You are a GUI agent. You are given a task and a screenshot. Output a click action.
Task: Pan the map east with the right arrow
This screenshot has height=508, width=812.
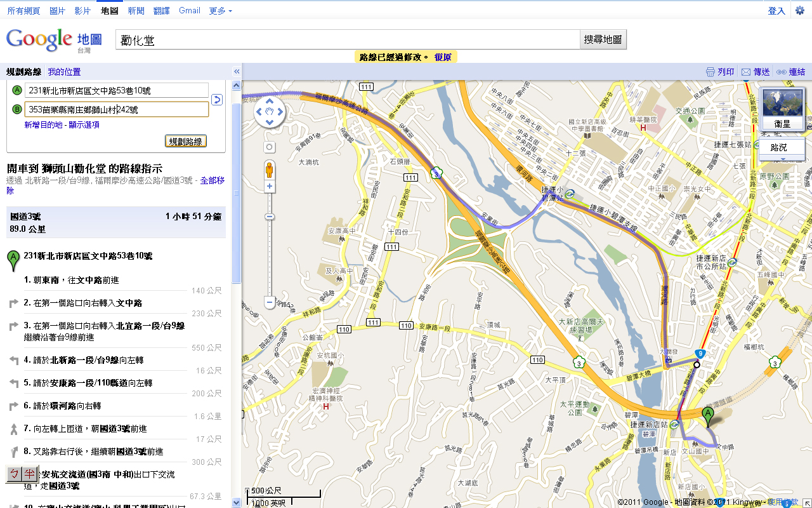click(281, 112)
